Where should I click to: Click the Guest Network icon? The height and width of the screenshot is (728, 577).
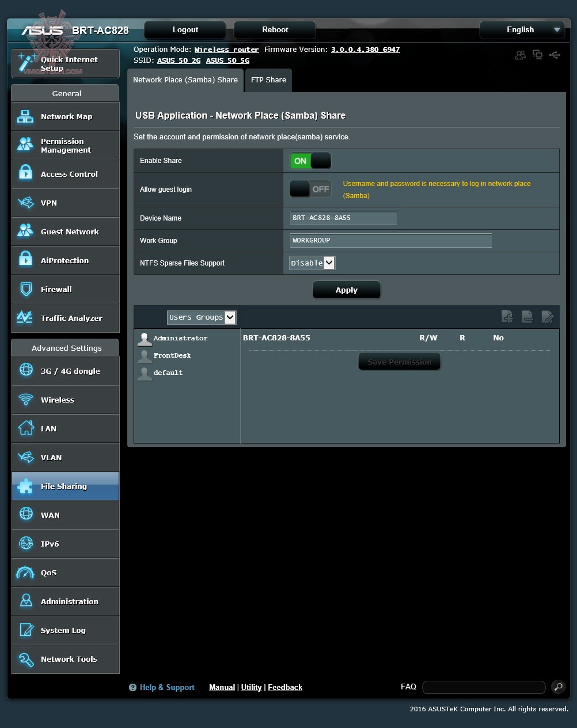pyautogui.click(x=25, y=232)
